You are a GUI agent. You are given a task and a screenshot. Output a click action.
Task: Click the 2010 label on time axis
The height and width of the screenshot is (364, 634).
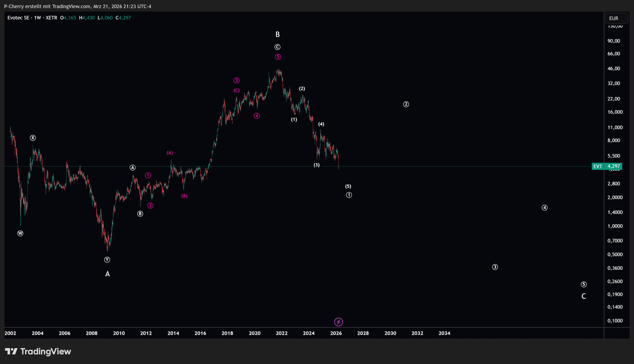[119, 333]
